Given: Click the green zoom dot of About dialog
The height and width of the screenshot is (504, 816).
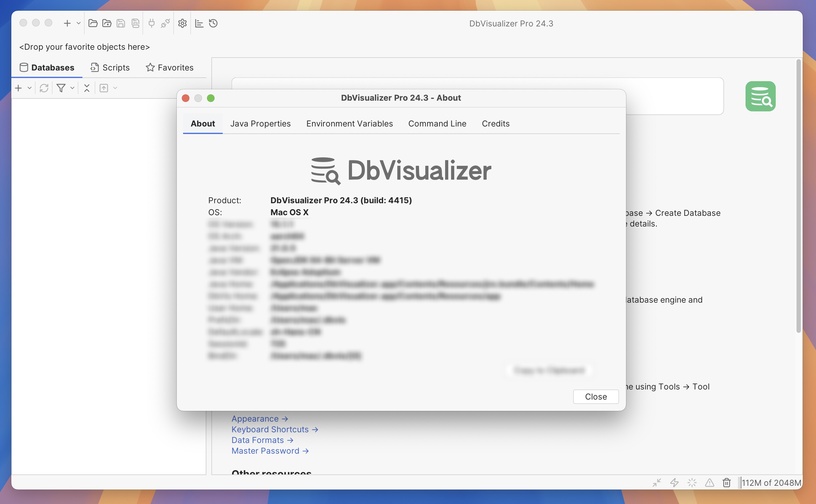Looking at the screenshot, I should click(210, 98).
